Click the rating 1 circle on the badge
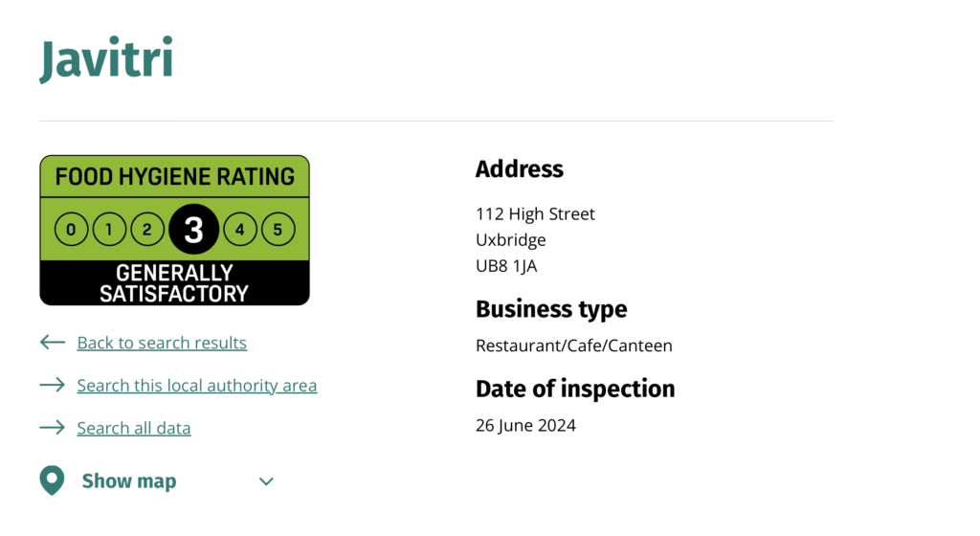This screenshot has width=980, height=536. [109, 230]
